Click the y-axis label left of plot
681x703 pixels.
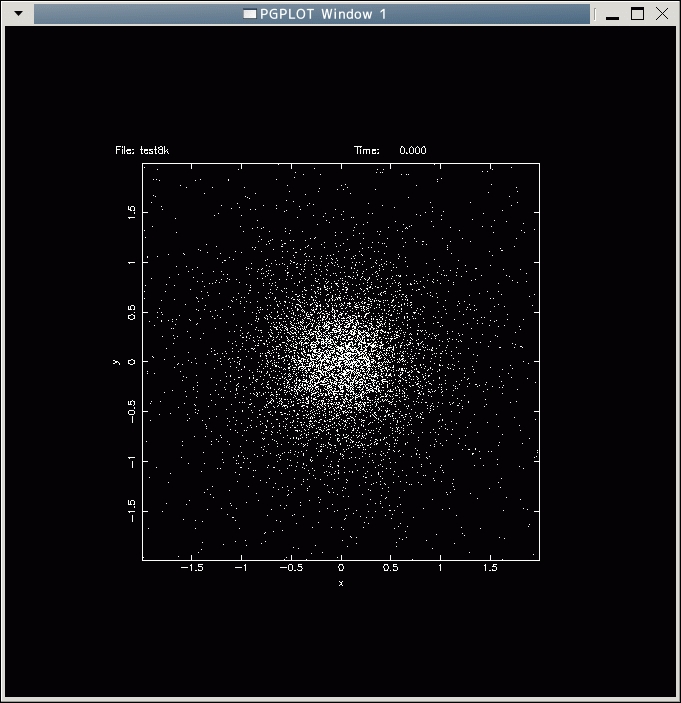coord(117,361)
